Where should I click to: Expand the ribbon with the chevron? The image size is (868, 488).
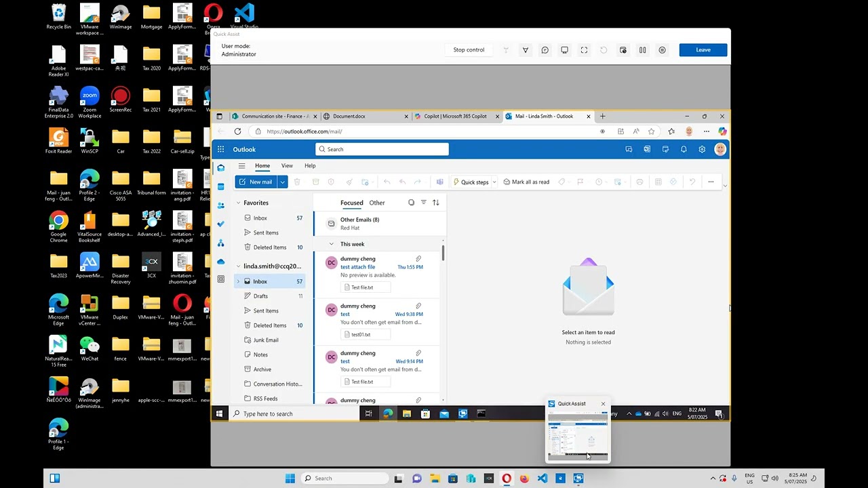(x=725, y=186)
